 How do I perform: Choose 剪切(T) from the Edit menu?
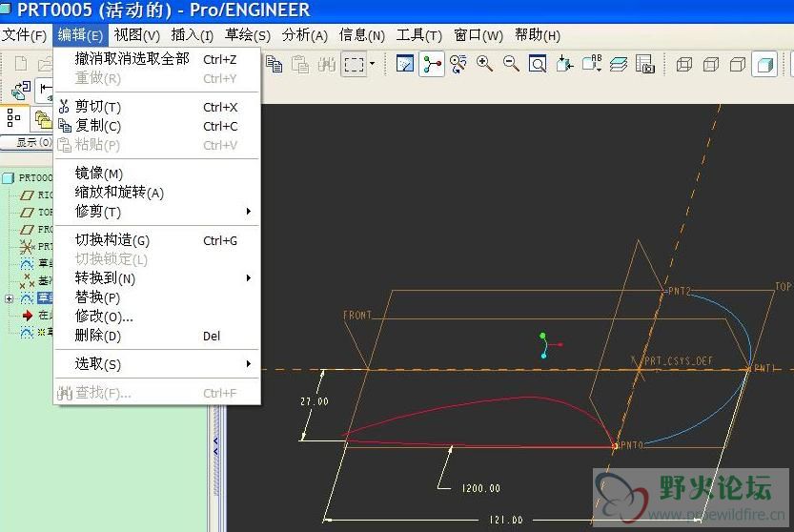(x=157, y=107)
